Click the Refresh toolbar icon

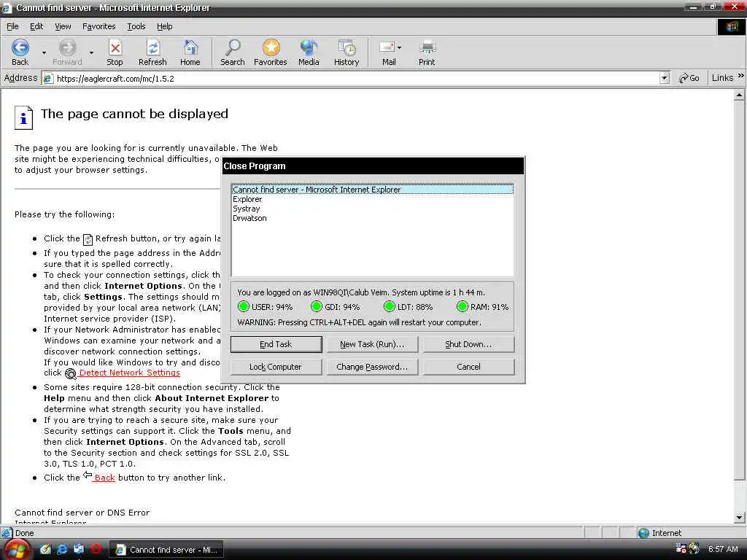(153, 47)
